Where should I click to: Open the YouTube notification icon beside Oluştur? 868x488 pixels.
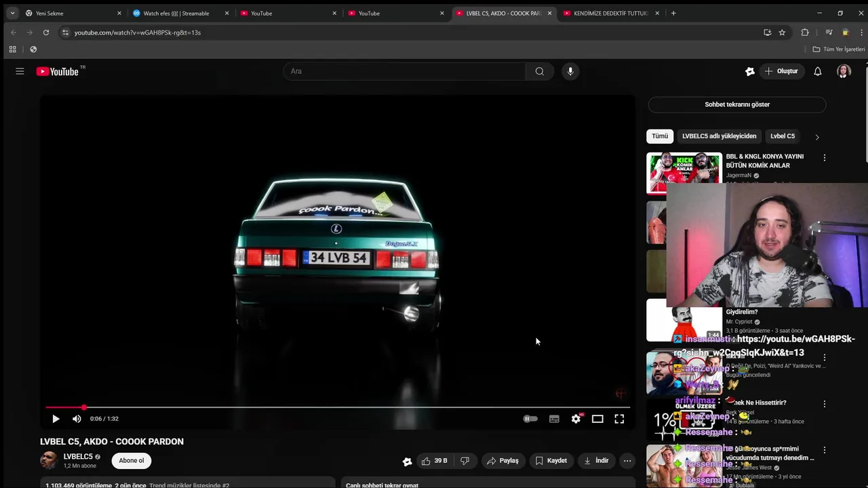(x=750, y=71)
